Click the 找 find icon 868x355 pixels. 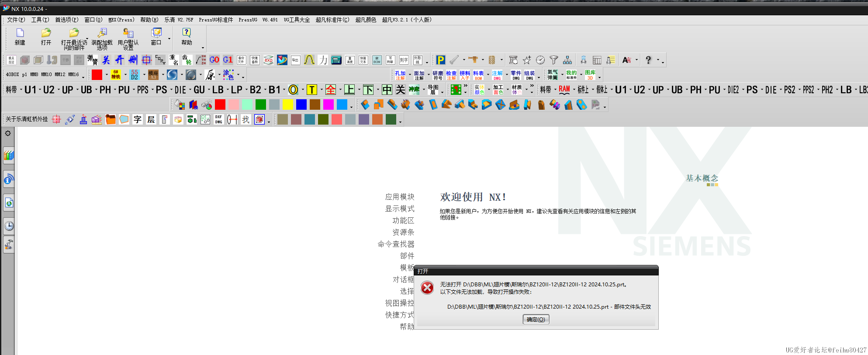pos(246,119)
